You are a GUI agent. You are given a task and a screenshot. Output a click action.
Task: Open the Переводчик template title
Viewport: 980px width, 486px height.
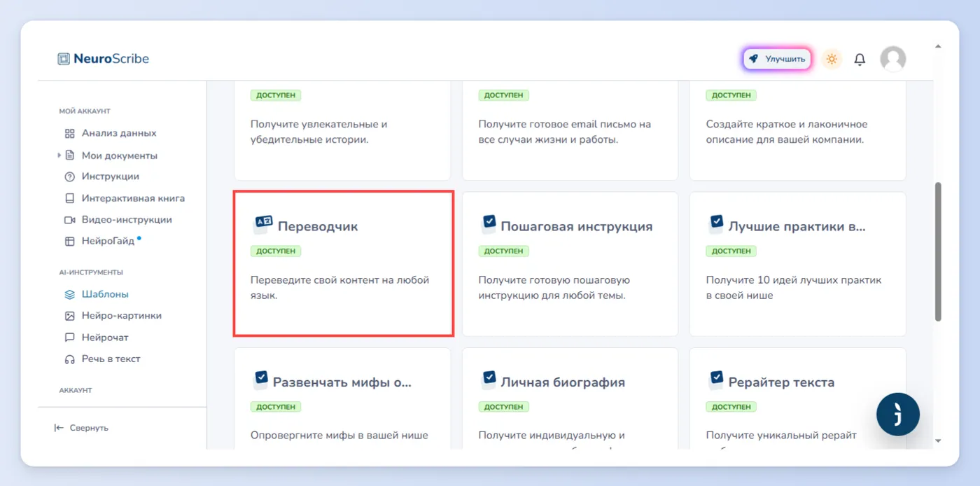[x=318, y=227]
